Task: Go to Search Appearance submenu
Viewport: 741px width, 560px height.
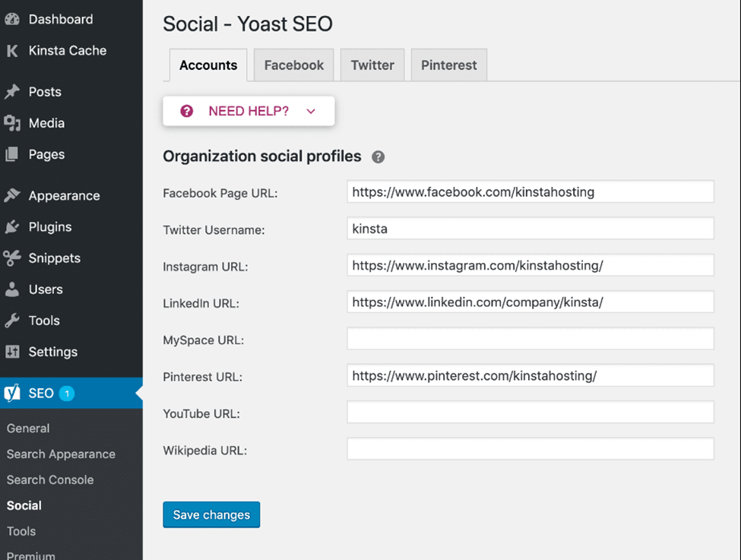Action: click(x=61, y=454)
